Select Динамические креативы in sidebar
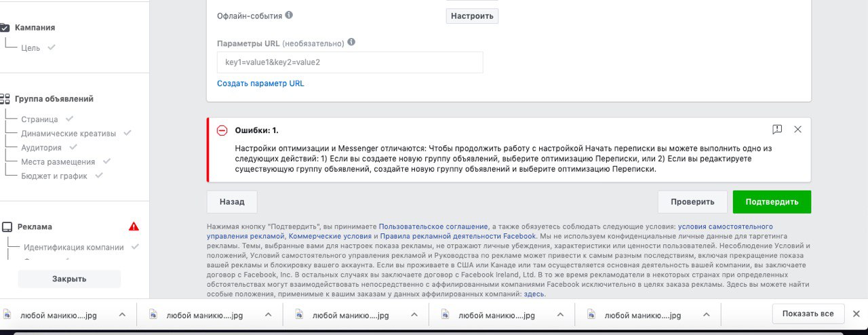The height and width of the screenshot is (335, 868). 68,134
